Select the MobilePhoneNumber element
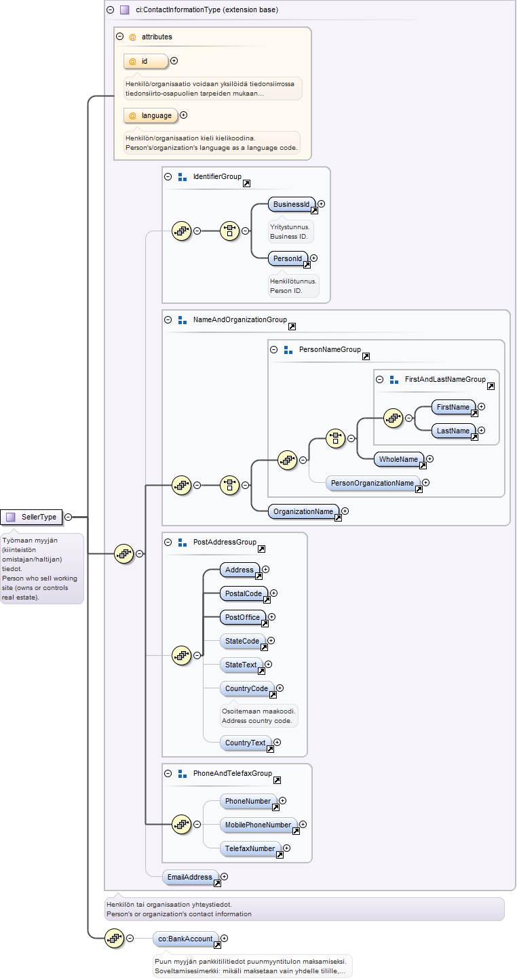 point(258,825)
